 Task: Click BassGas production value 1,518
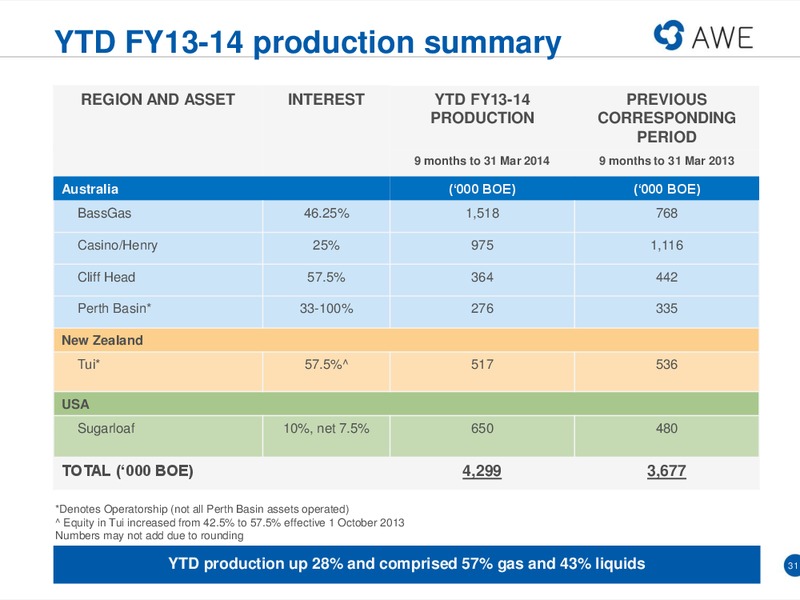coord(482,213)
